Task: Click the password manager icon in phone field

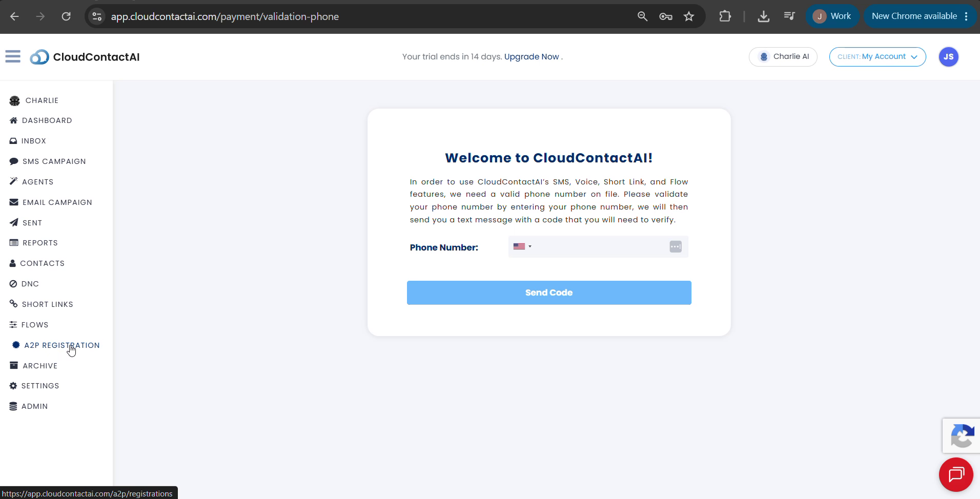Action: [x=676, y=247]
